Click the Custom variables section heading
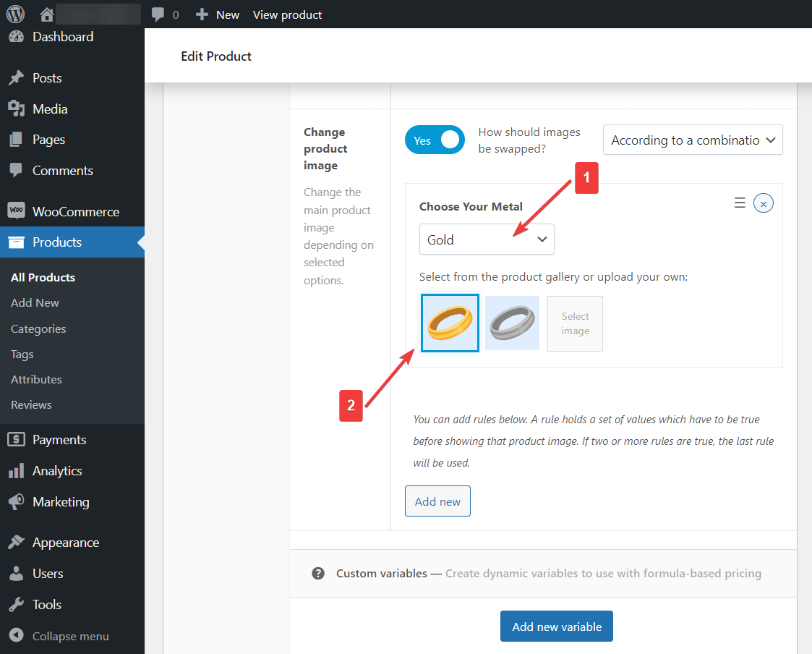Screen dimensions: 812x654 tap(381, 573)
